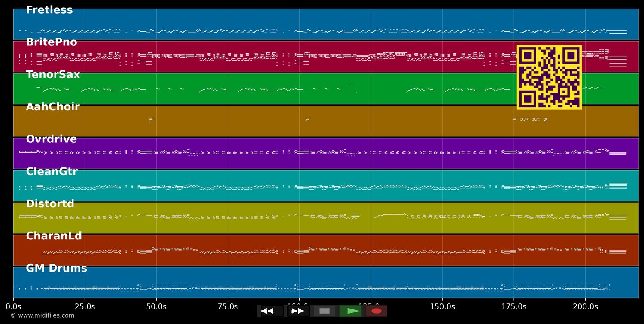Click the fast-forward transport button
Viewport: 644px width, 324px height.
(298, 311)
